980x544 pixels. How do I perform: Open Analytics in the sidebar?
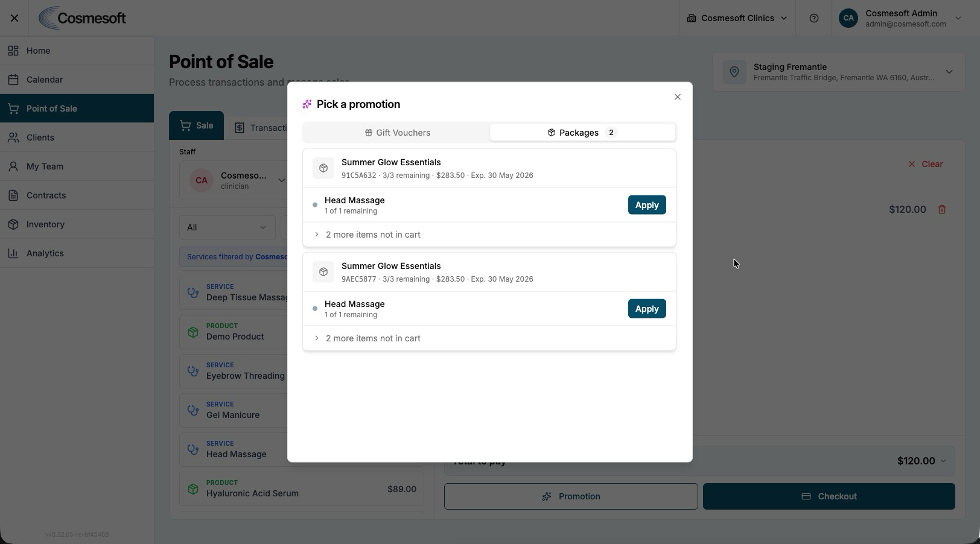pos(77,253)
